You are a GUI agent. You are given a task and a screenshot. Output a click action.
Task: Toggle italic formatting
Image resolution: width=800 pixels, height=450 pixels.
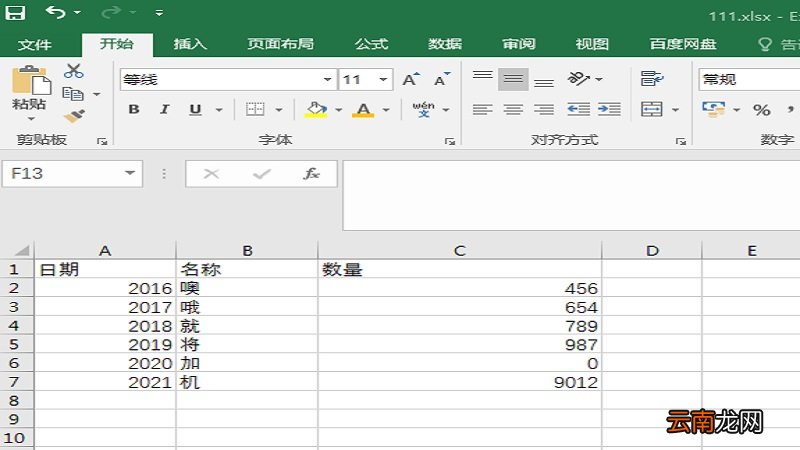pos(164,109)
